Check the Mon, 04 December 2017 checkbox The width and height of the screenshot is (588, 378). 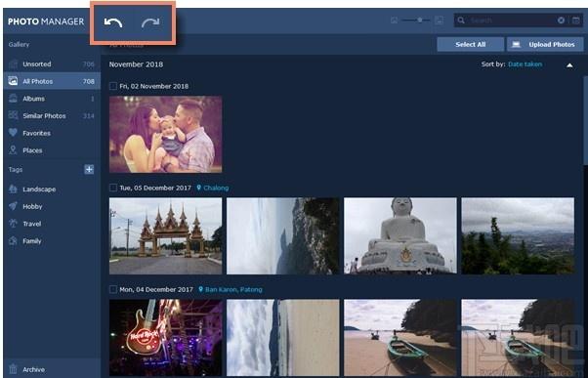pyautogui.click(x=113, y=289)
